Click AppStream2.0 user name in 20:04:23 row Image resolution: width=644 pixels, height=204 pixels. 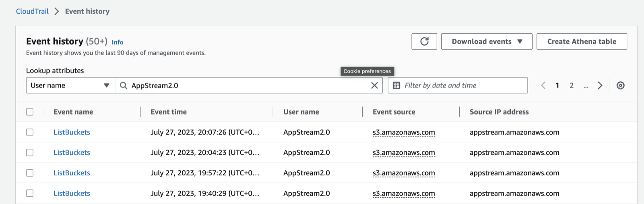[307, 152]
